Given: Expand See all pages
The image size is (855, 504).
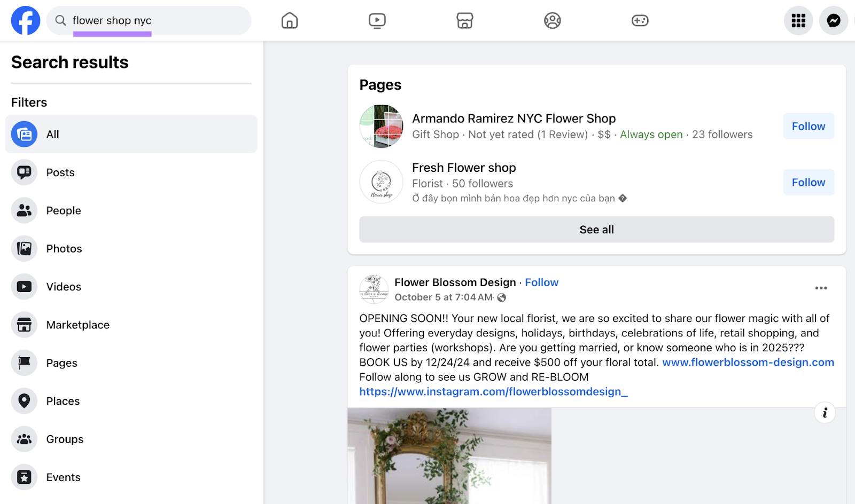Looking at the screenshot, I should [x=596, y=229].
